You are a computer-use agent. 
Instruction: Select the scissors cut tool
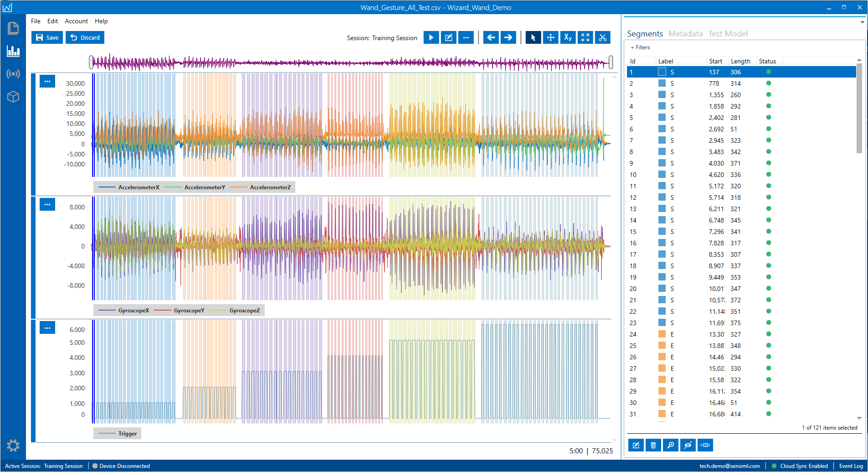[603, 37]
